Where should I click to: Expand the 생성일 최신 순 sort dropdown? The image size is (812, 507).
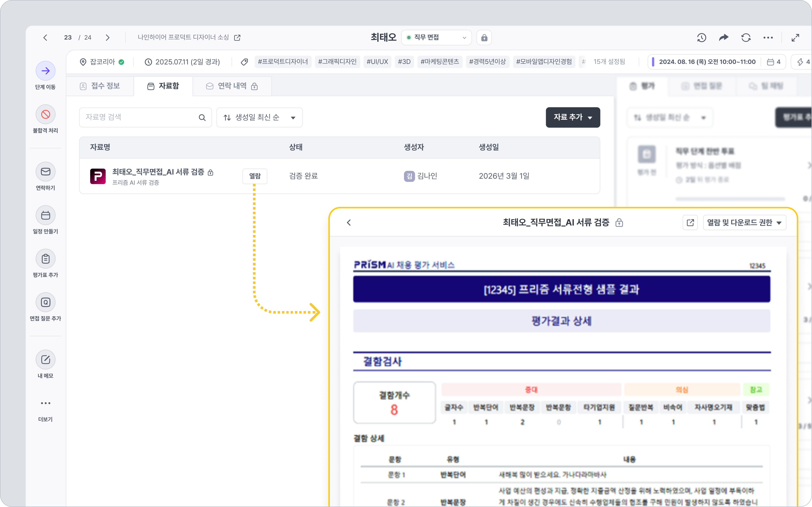pos(259,117)
